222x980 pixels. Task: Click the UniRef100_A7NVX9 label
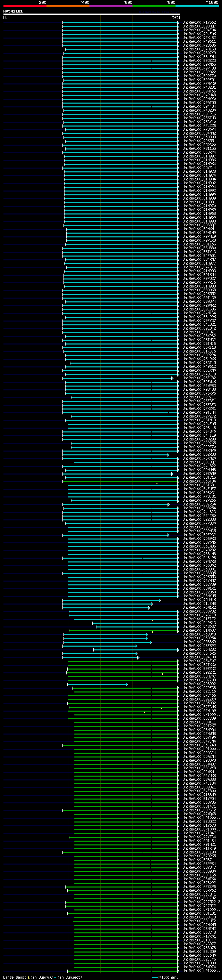pos(199,84)
